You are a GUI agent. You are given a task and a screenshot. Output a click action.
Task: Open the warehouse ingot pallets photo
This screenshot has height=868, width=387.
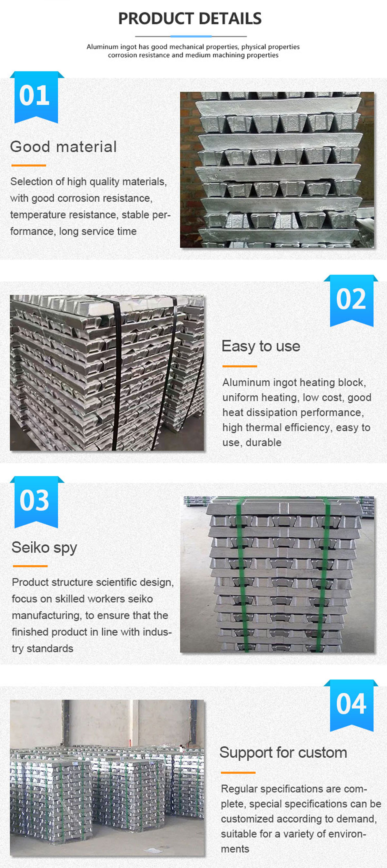[107, 778]
